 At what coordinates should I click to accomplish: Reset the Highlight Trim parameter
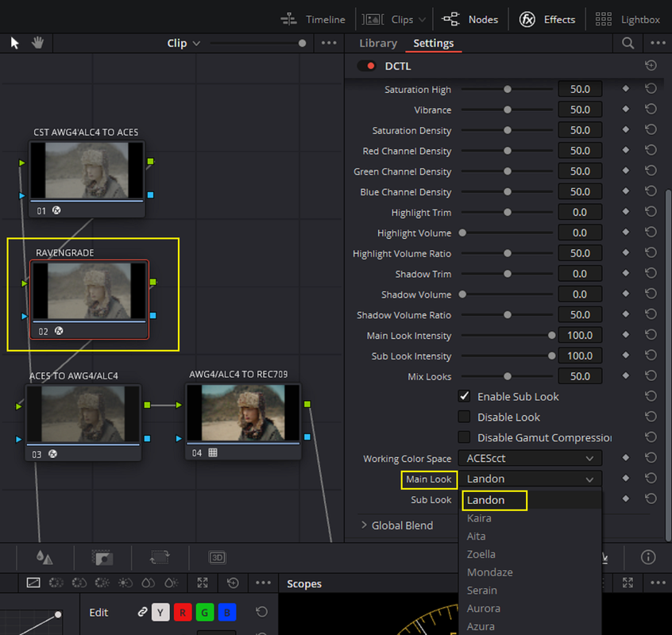[x=651, y=212]
